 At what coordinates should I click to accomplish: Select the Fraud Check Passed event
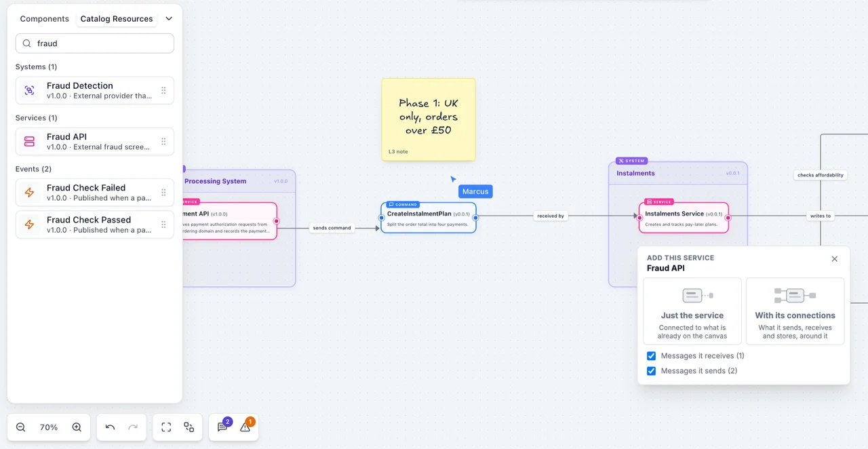tap(95, 224)
